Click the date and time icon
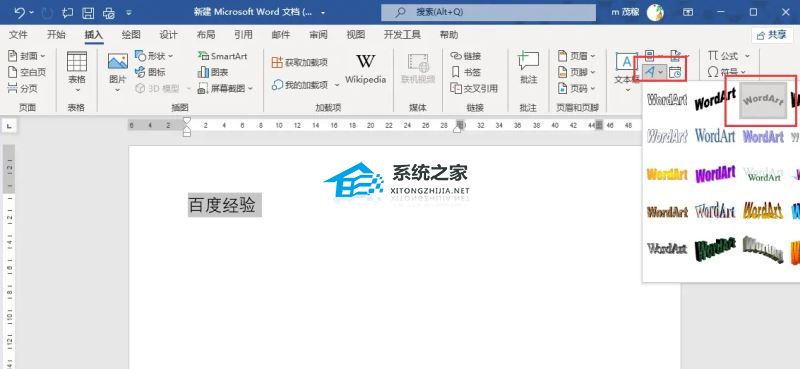 point(675,72)
